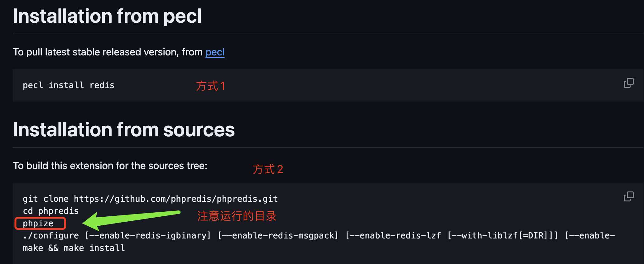
Task: Copy the build-from-sources code block
Action: pyautogui.click(x=628, y=196)
